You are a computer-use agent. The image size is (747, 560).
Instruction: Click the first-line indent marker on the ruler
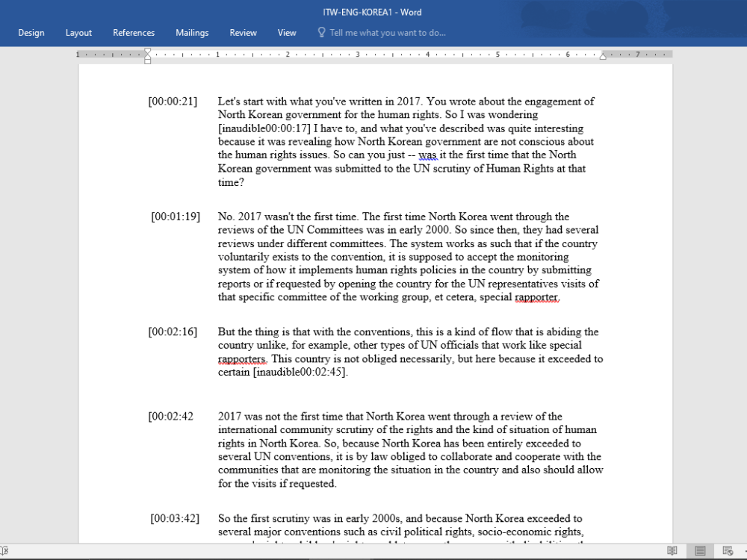pos(147,51)
